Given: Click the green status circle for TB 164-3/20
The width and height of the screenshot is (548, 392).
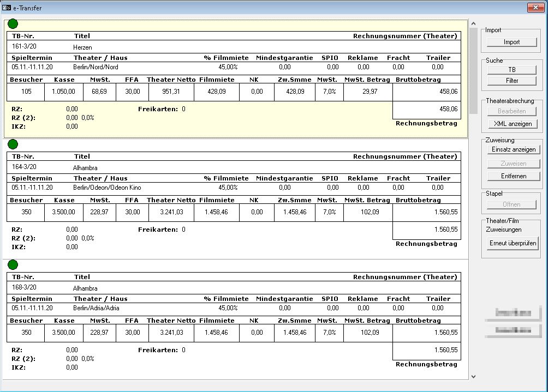Looking at the screenshot, I should click(x=13, y=144).
